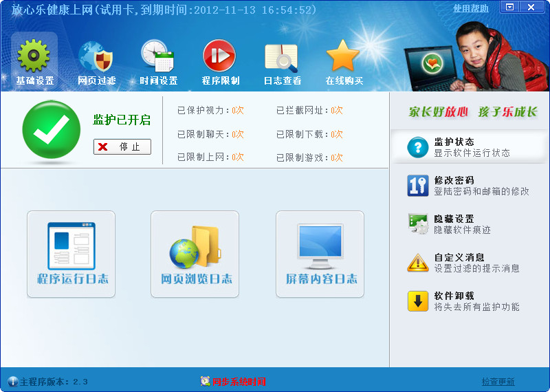Select the 基础设置 tab label
Screen dimensions: 550x392
[x=35, y=80]
